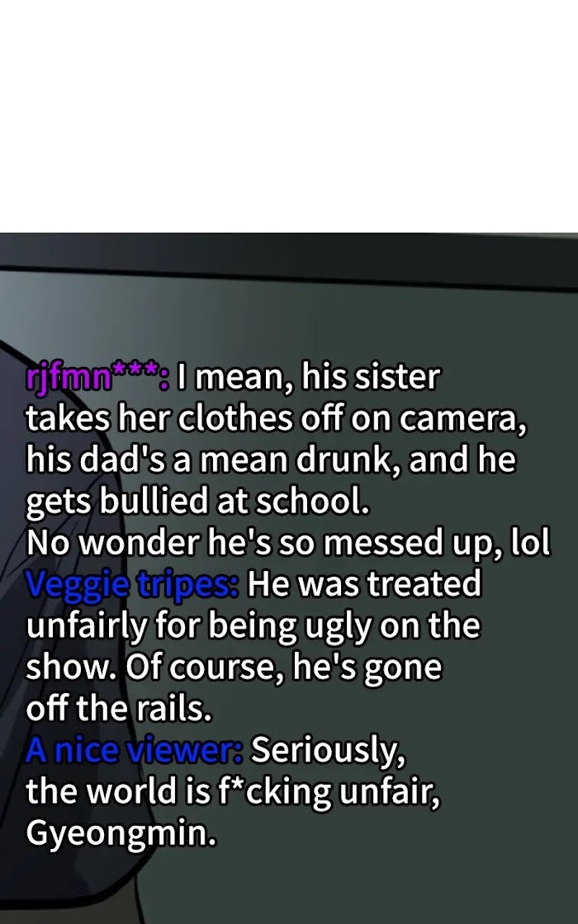Click the word 'camera,' in first comment
The image size is (578, 924).
462,419
